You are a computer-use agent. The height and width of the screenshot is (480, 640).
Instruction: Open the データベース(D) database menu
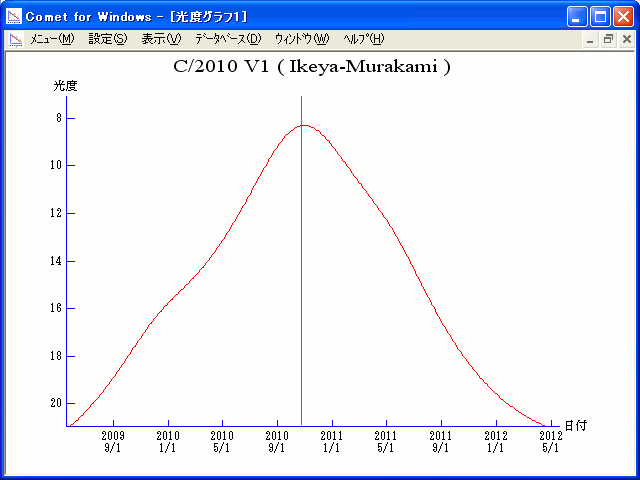point(228,39)
